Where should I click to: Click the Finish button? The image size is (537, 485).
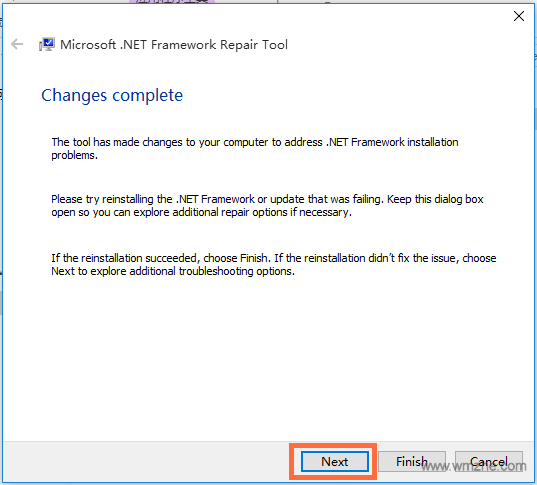click(412, 461)
